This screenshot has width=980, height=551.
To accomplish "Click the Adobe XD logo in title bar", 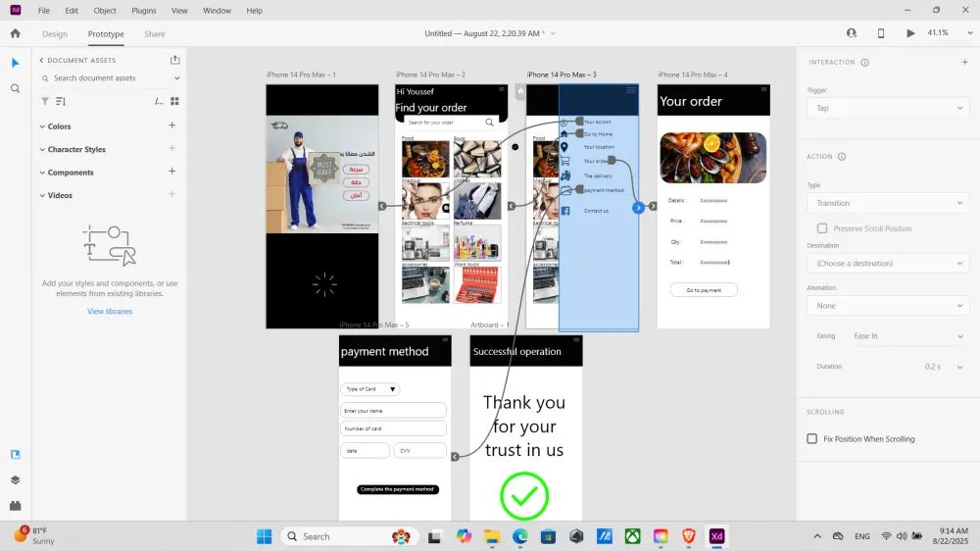I will [x=15, y=10].
